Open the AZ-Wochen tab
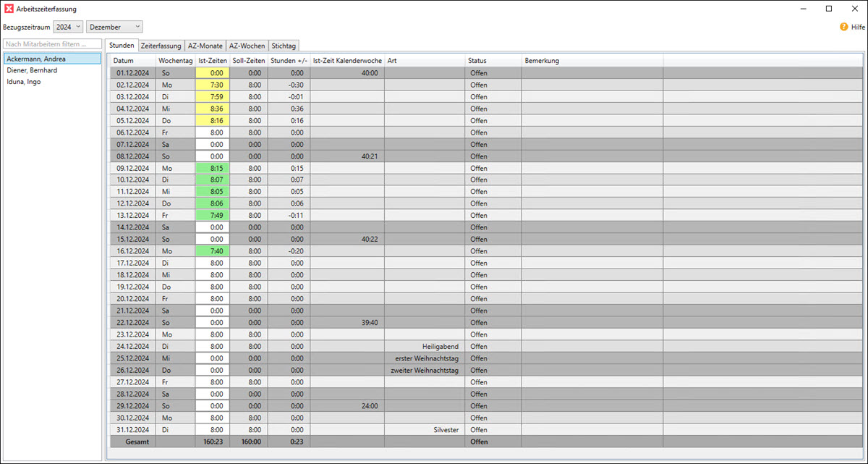The width and height of the screenshot is (868, 464). tap(247, 46)
